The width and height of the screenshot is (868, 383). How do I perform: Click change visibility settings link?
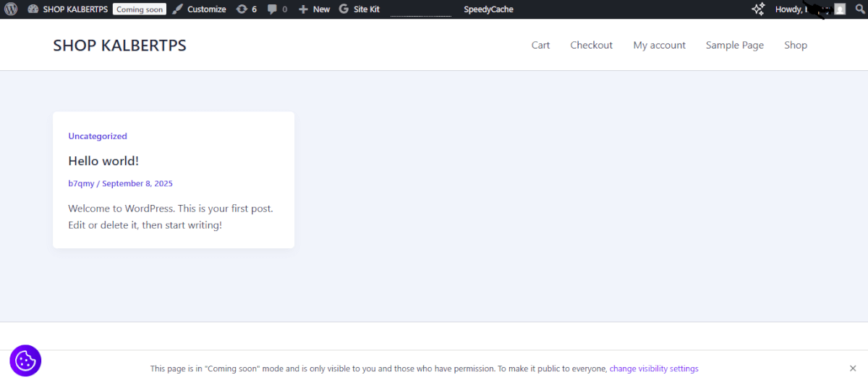point(654,369)
